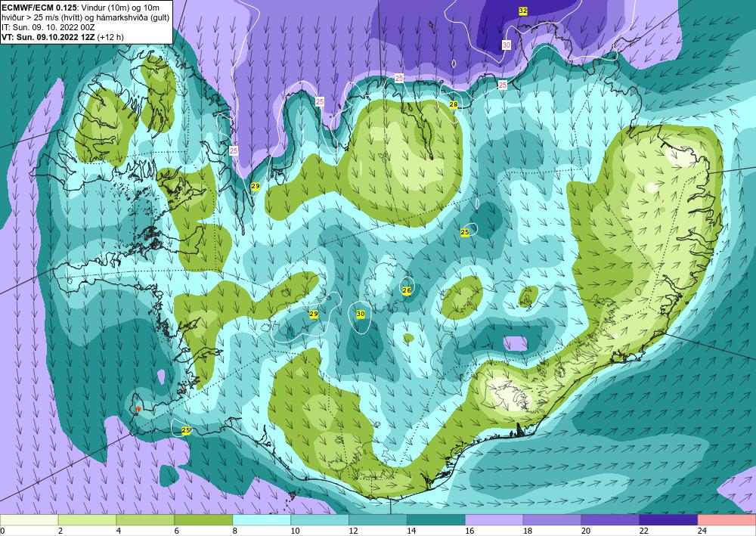Click the legend scale number '24'

coord(702,531)
